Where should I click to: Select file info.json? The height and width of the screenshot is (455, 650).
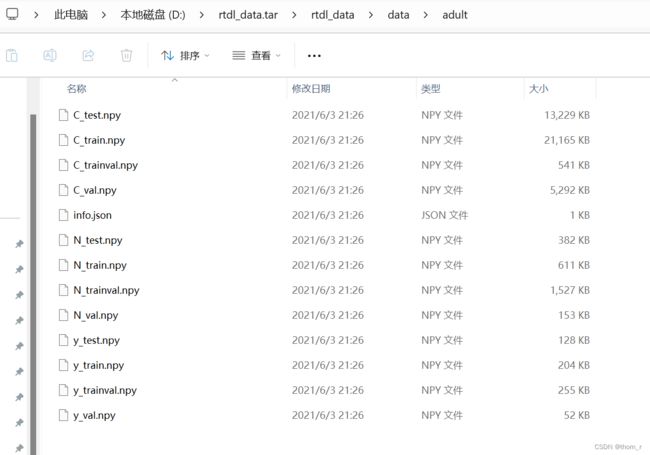[92, 215]
